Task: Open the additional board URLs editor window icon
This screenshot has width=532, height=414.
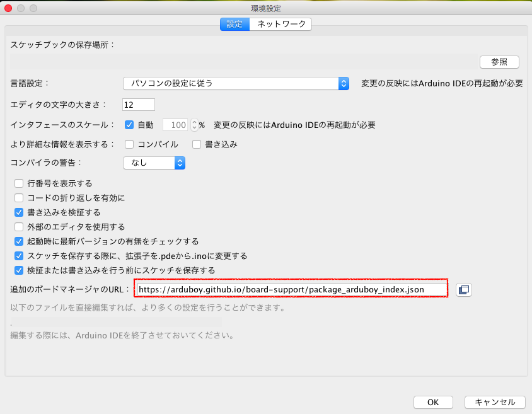Action: pos(464,290)
